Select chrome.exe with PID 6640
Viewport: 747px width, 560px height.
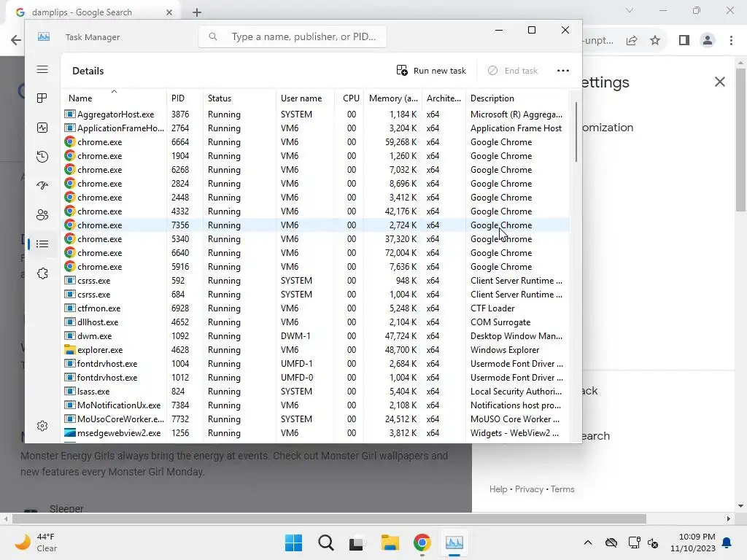[x=315, y=253]
